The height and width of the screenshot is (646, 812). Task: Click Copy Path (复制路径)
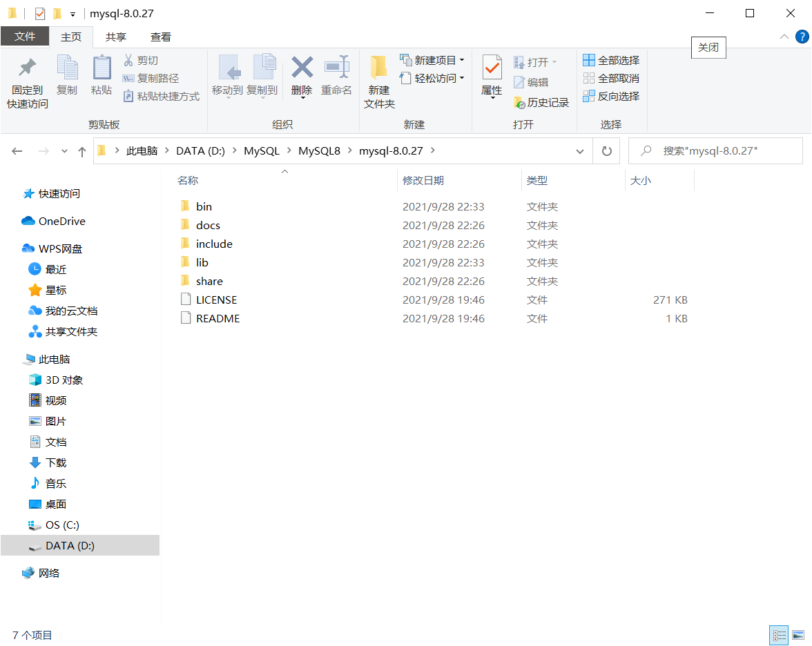(151, 78)
